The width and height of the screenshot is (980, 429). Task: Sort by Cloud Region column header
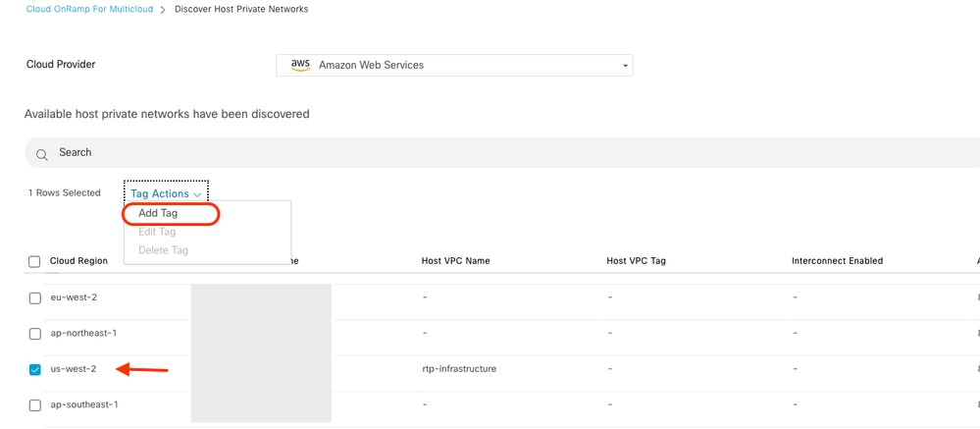[x=78, y=261]
